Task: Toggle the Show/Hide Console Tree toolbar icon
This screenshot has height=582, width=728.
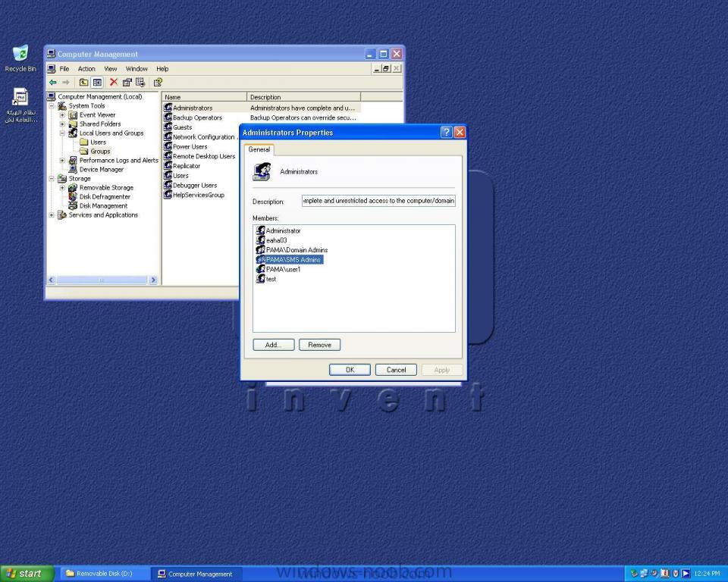Action: pyautogui.click(x=97, y=82)
